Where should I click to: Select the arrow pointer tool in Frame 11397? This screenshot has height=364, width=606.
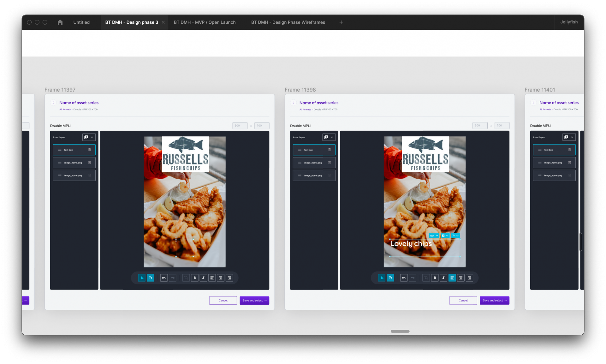[142, 278]
